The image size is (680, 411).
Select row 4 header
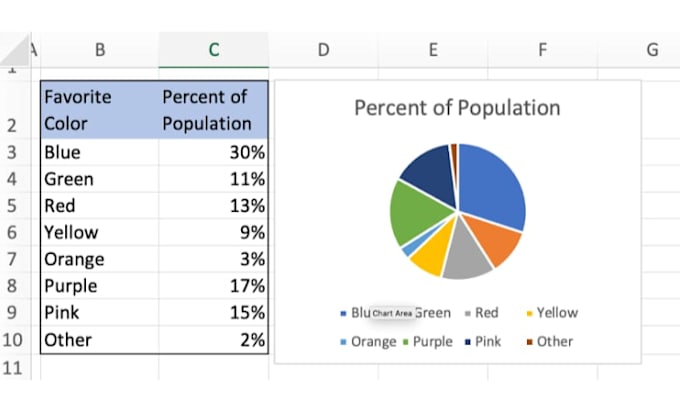coord(15,179)
